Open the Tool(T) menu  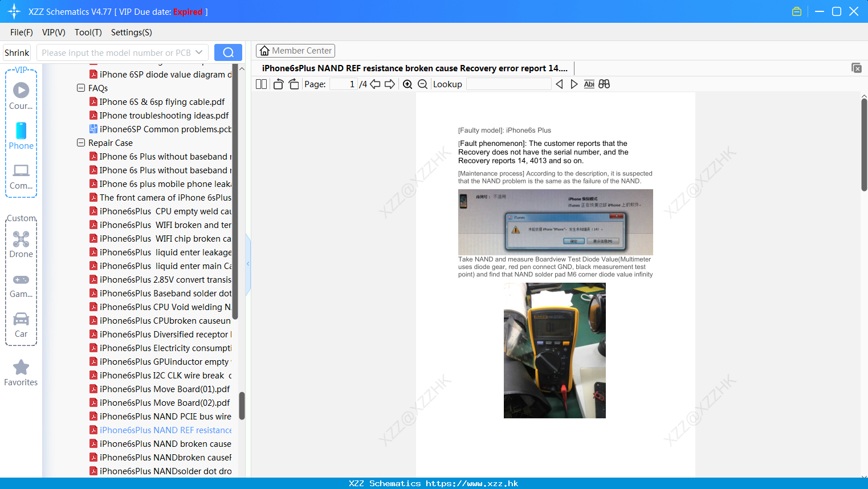pos(88,32)
